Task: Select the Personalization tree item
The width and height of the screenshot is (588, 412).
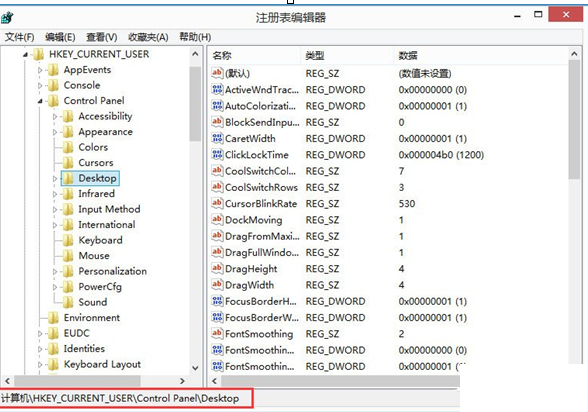Action: point(112,271)
